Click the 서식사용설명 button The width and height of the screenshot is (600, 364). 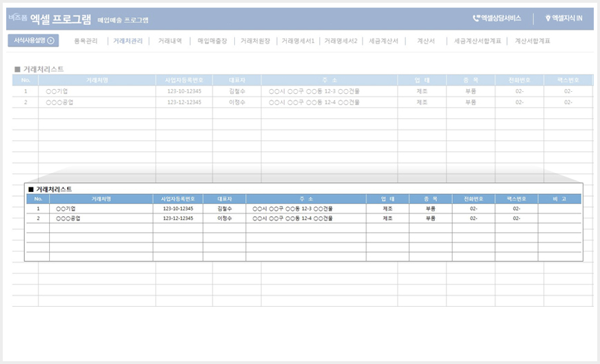(x=33, y=41)
